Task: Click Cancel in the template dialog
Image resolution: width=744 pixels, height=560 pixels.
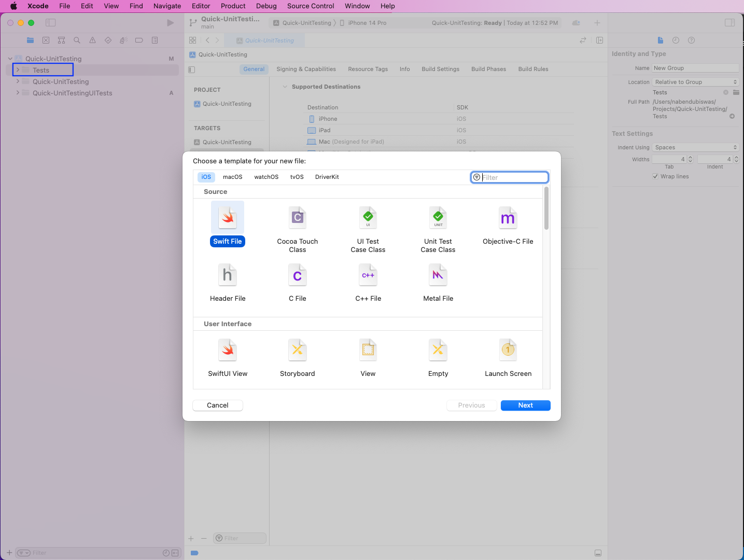Action: 218,405
